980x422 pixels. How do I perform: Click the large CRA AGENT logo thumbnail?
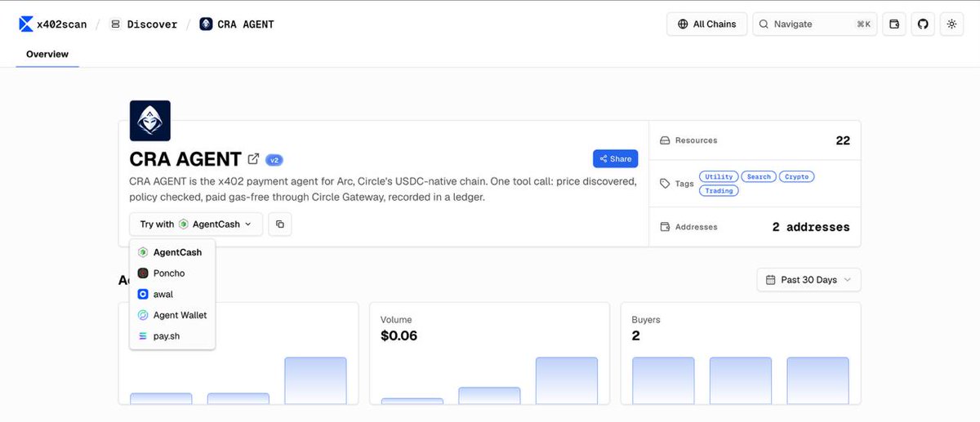click(150, 121)
